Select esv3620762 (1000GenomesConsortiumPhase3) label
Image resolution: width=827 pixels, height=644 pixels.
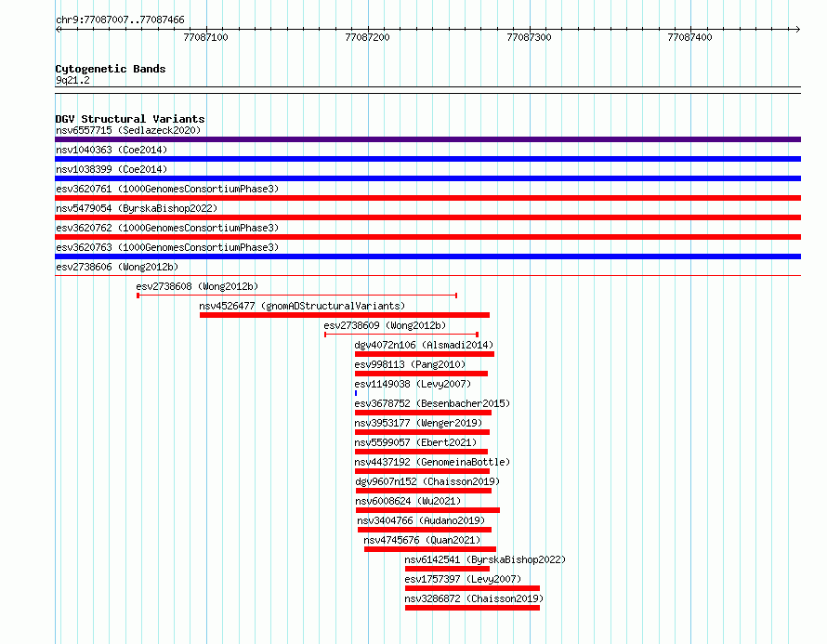point(167,228)
